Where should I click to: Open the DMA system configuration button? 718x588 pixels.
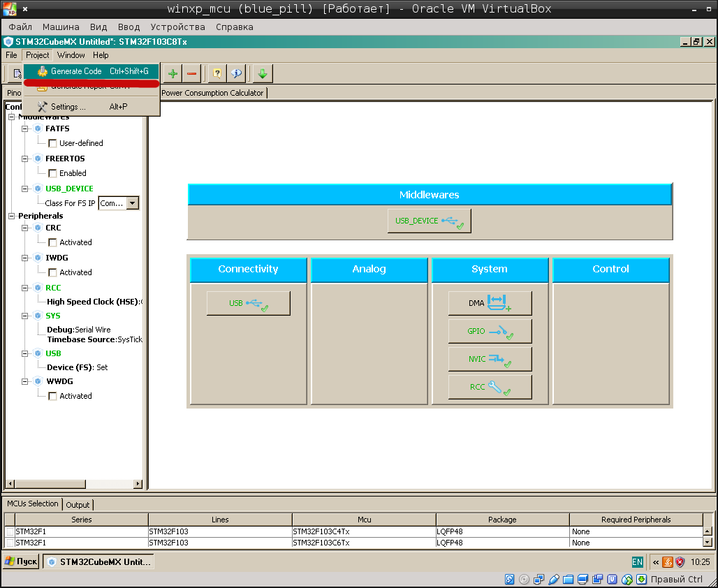(490, 303)
